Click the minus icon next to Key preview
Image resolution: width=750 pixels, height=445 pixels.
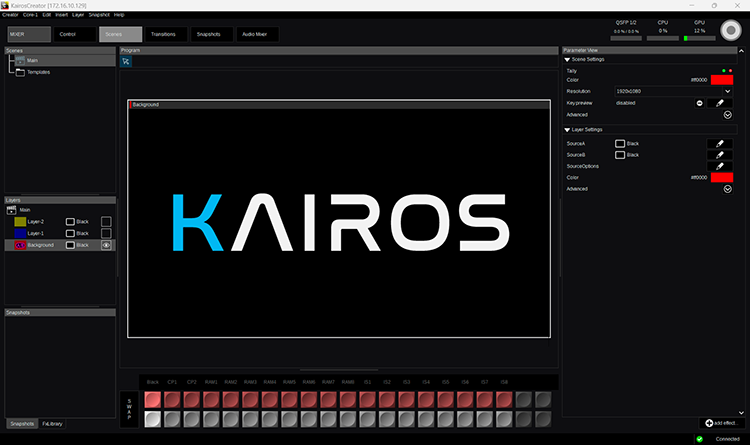(699, 103)
